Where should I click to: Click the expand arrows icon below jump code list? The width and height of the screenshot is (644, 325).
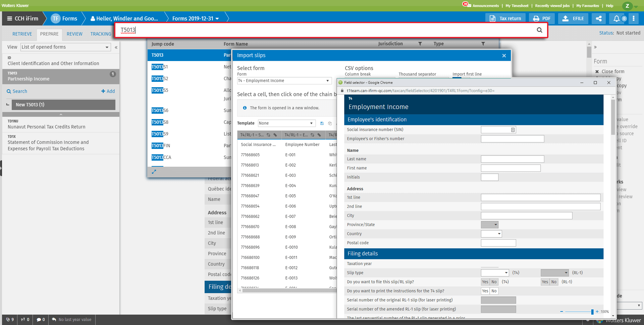click(x=154, y=172)
